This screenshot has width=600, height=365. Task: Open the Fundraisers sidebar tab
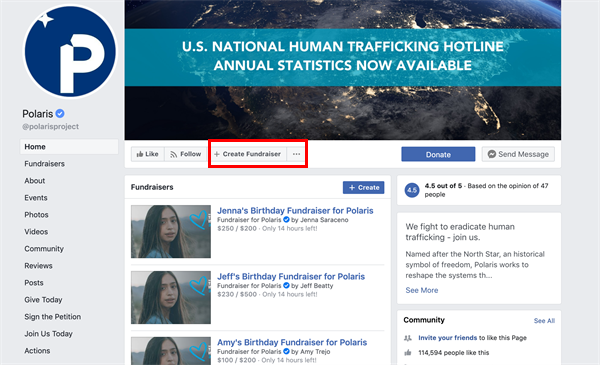44,164
